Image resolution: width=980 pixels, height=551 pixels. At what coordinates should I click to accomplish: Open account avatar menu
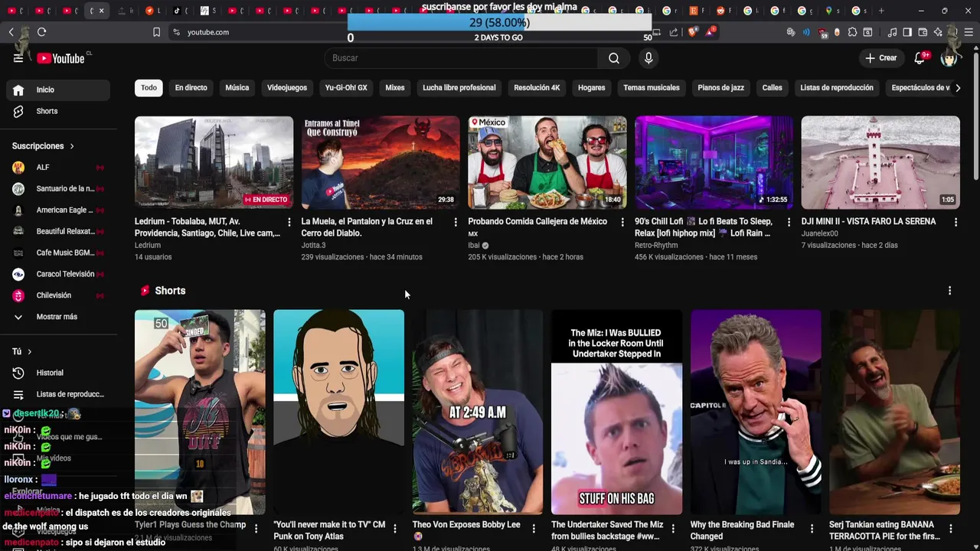tap(949, 58)
